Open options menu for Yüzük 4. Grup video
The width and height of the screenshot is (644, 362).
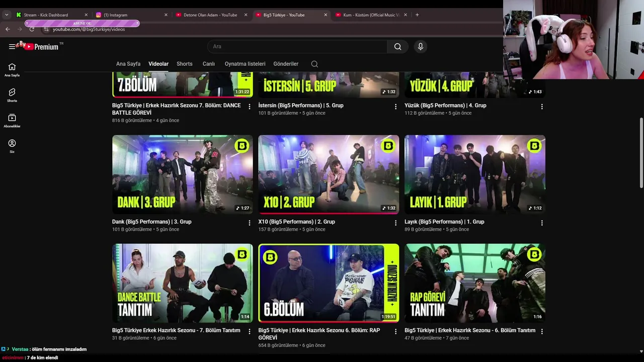[x=542, y=107]
